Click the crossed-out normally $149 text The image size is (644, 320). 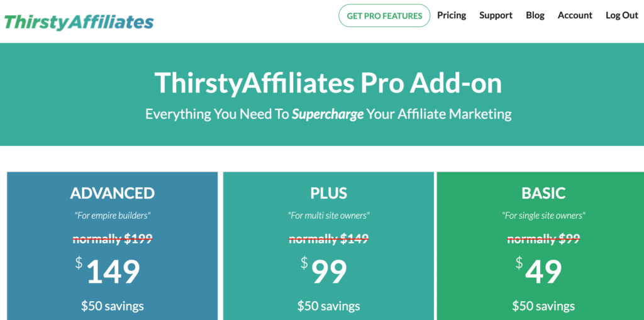click(328, 238)
